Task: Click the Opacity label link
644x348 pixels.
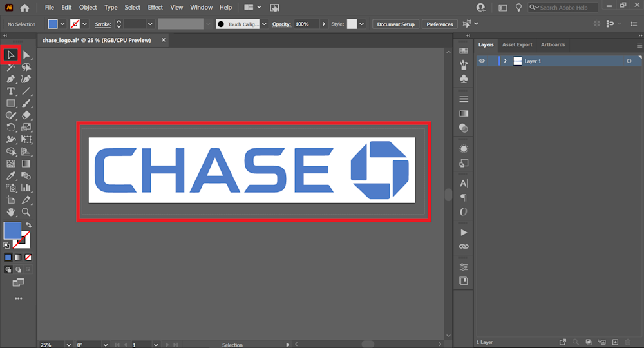Action: (x=281, y=24)
